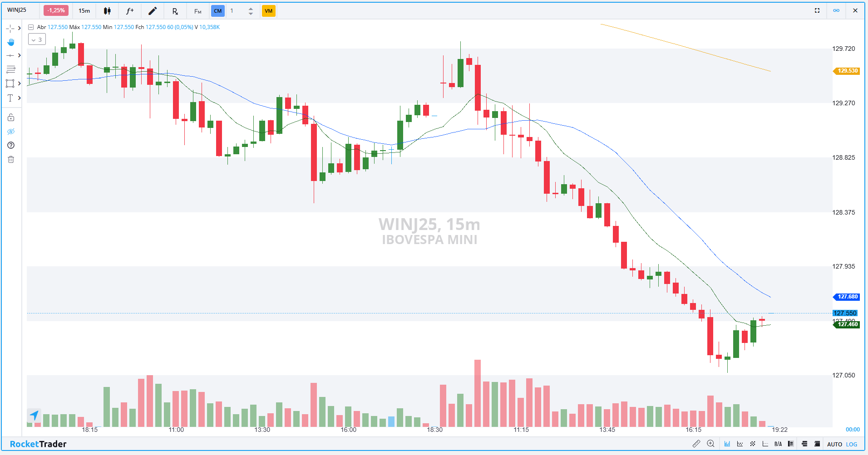
Task: Open the candlestick chart type menu
Action: [x=107, y=11]
